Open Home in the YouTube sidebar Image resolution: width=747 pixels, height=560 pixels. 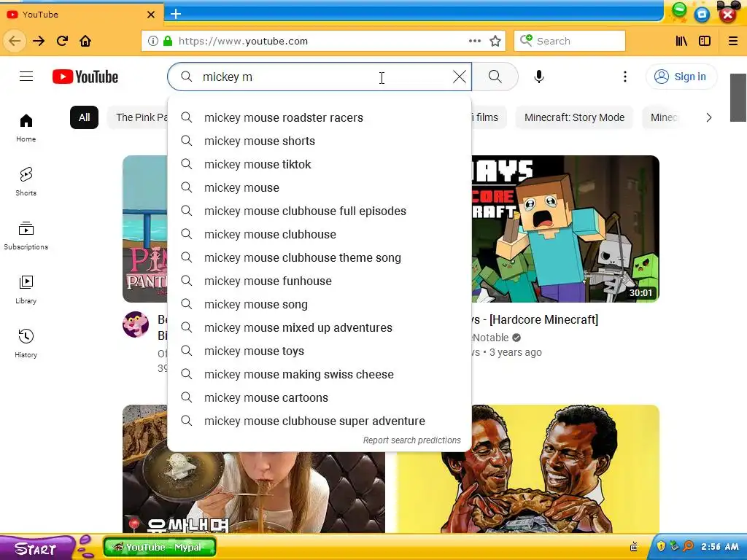click(26, 128)
